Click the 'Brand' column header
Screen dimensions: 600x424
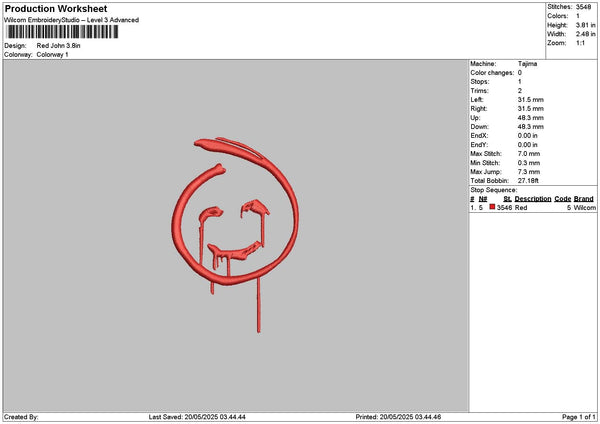click(584, 199)
